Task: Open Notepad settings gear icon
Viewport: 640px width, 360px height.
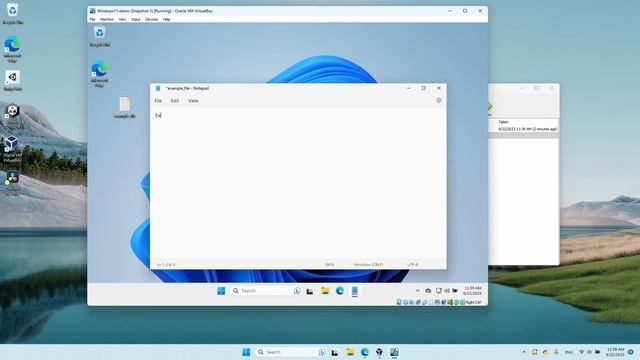Action: click(x=439, y=100)
